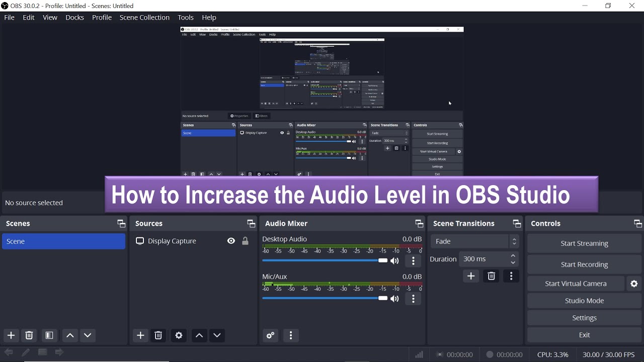This screenshot has height=362, width=644.
Task: Open the Edit menu
Action: tap(29, 18)
